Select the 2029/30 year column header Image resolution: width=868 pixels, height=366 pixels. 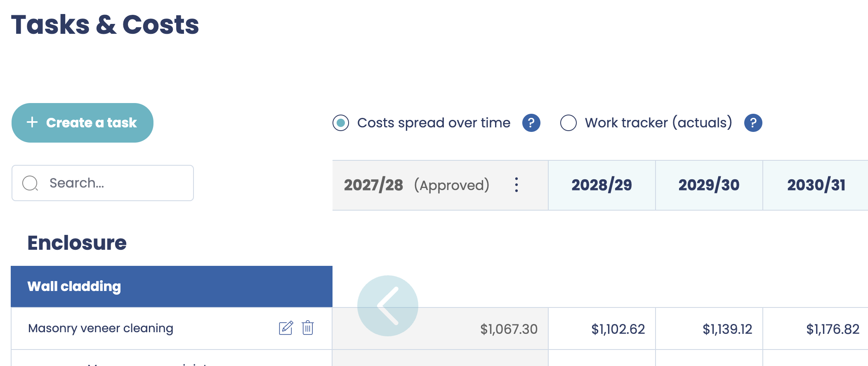point(709,185)
